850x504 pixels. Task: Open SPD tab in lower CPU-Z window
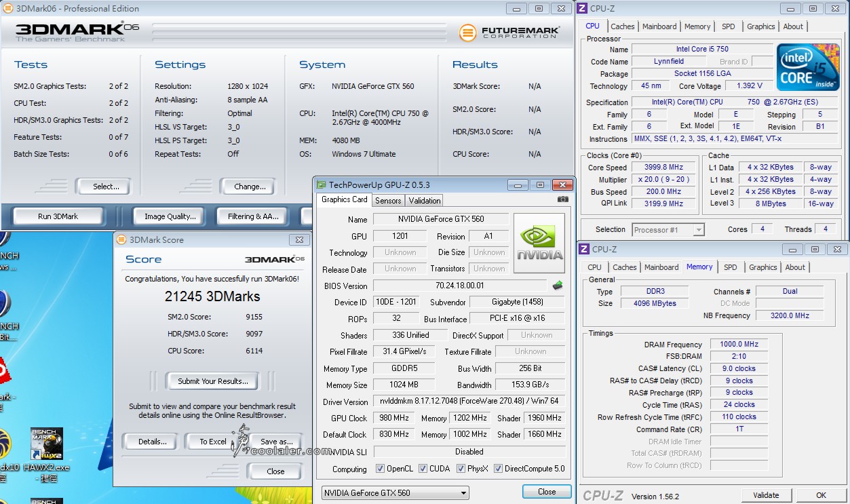(x=730, y=267)
